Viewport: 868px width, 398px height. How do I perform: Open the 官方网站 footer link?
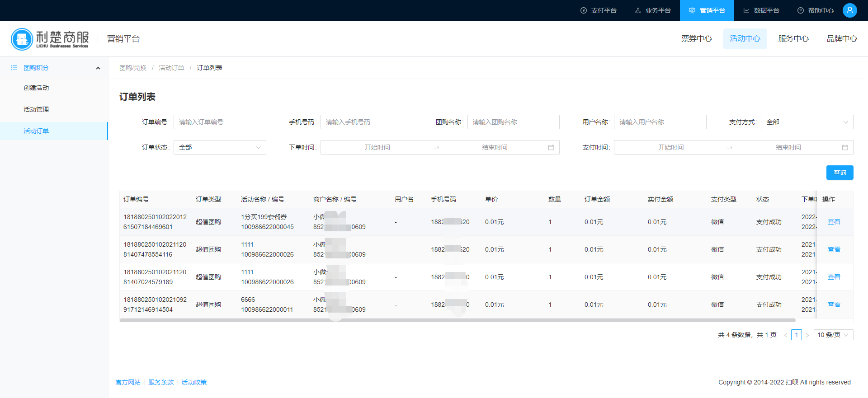(x=128, y=382)
